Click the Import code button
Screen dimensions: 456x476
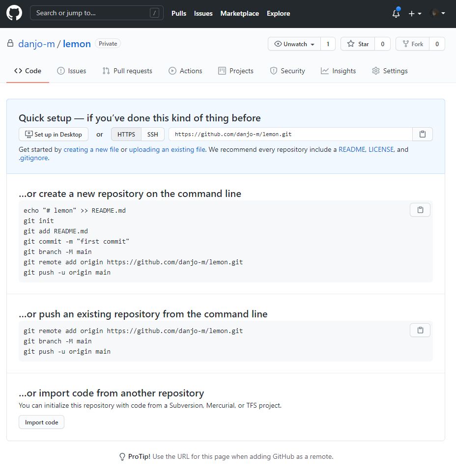[x=42, y=422]
